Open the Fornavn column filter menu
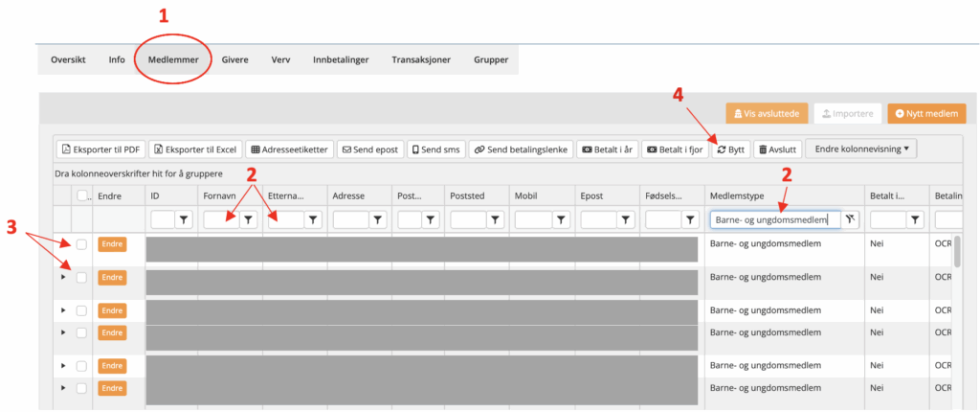This screenshot has width=980, height=412. tap(248, 220)
